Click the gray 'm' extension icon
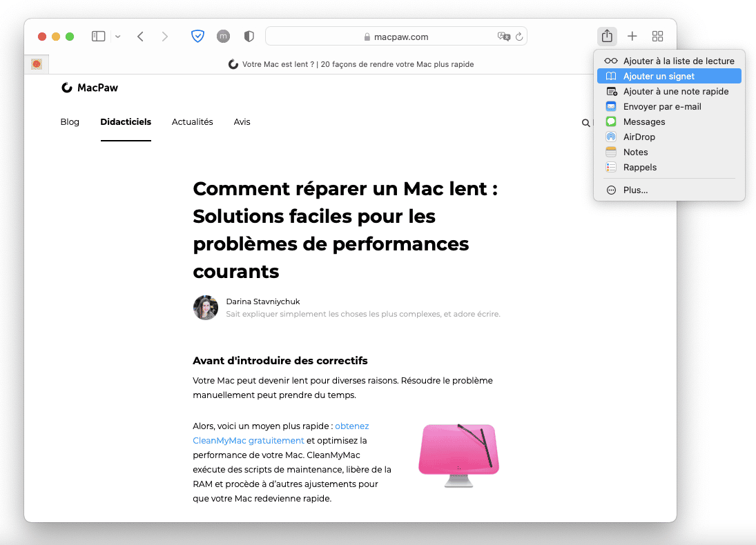This screenshot has height=545, width=756. [x=223, y=37]
